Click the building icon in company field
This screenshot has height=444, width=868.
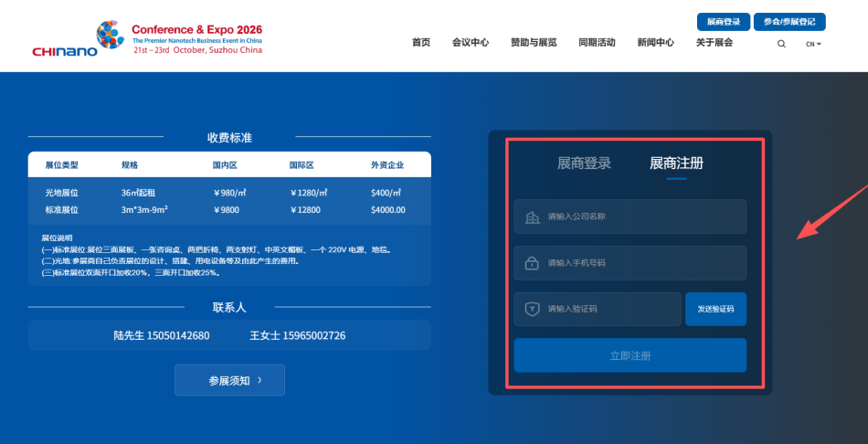click(x=532, y=217)
